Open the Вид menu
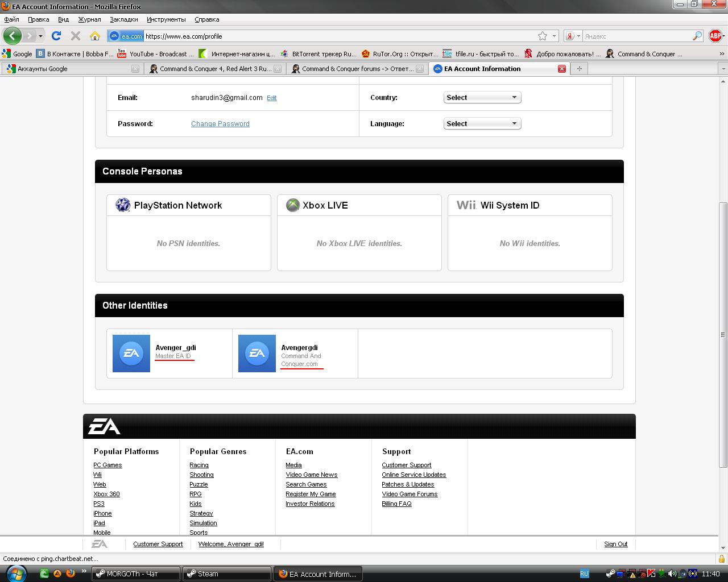This screenshot has height=582, width=728. point(64,19)
